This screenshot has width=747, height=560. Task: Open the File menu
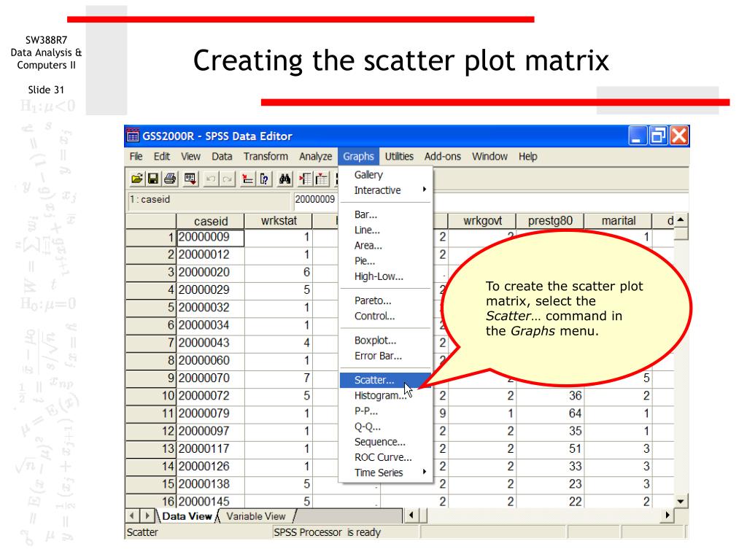click(136, 156)
